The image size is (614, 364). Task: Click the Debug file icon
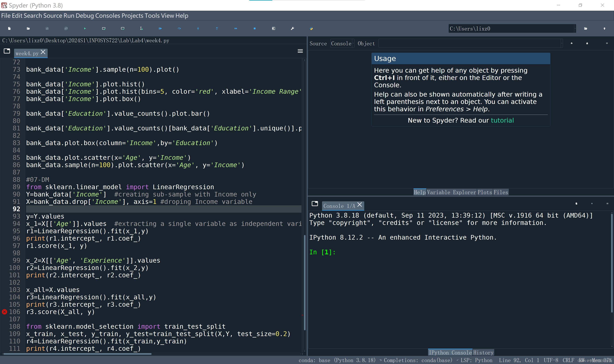[160, 28]
